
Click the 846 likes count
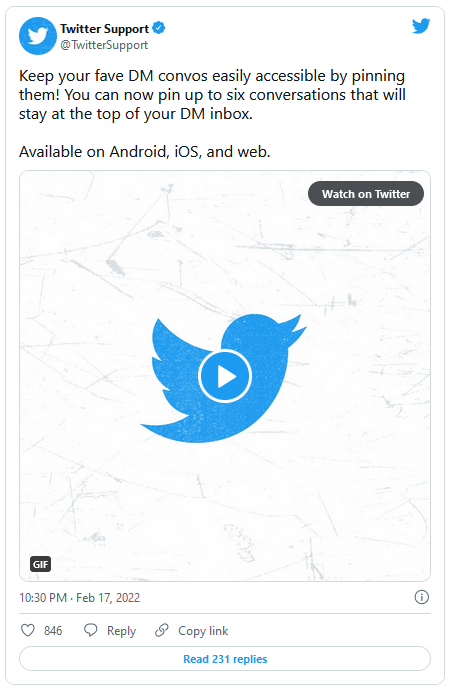53,631
